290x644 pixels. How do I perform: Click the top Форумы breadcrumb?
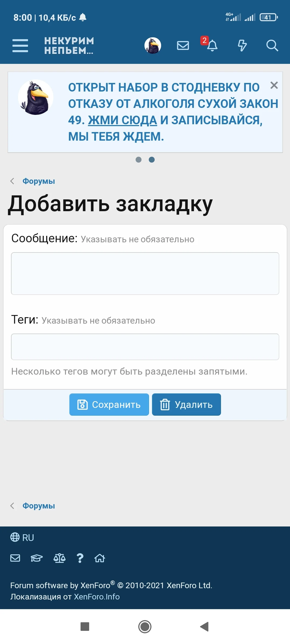(39, 181)
